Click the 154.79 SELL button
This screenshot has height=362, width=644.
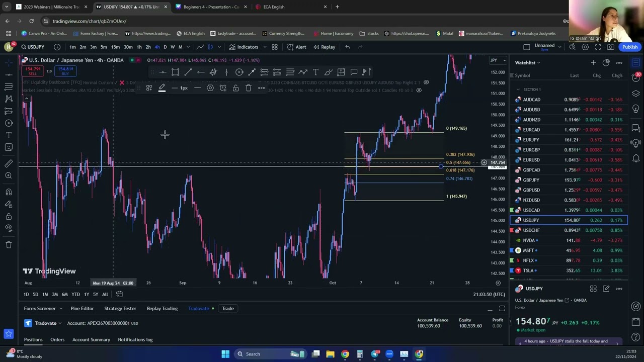(x=33, y=71)
